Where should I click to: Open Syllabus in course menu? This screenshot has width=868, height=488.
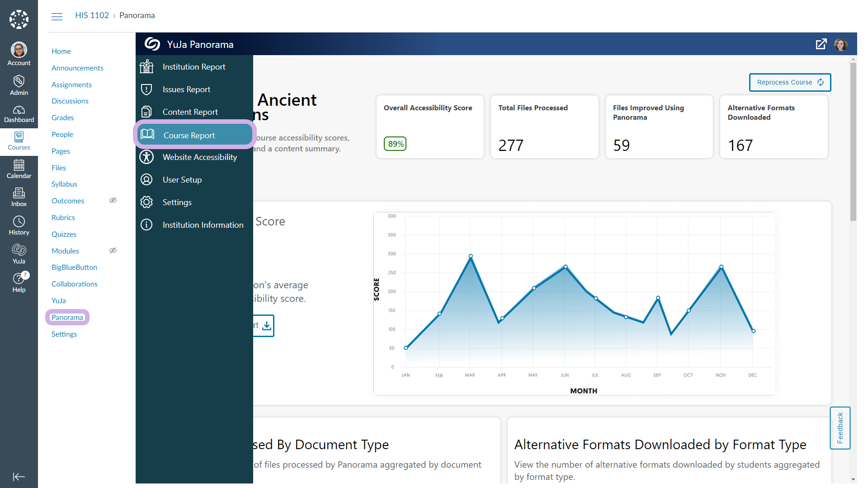[x=64, y=184]
